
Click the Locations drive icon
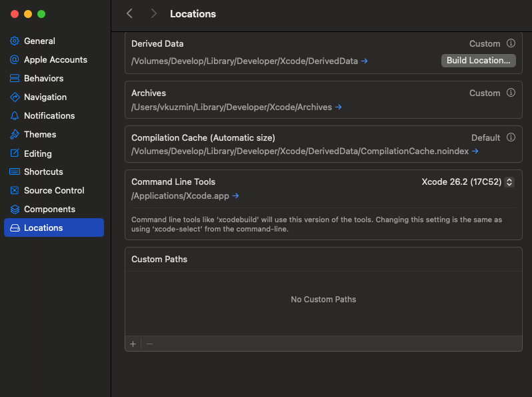pos(14,228)
